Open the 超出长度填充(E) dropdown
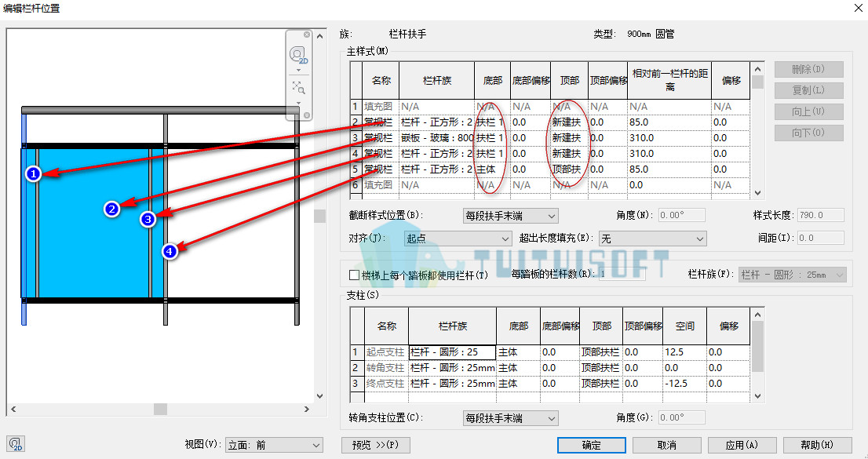The width and height of the screenshot is (868, 459). 653,239
